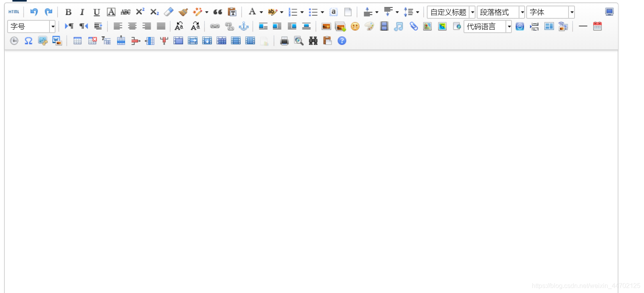Open the 代码语言 code language dropdown
644x293 pixels.
(487, 26)
